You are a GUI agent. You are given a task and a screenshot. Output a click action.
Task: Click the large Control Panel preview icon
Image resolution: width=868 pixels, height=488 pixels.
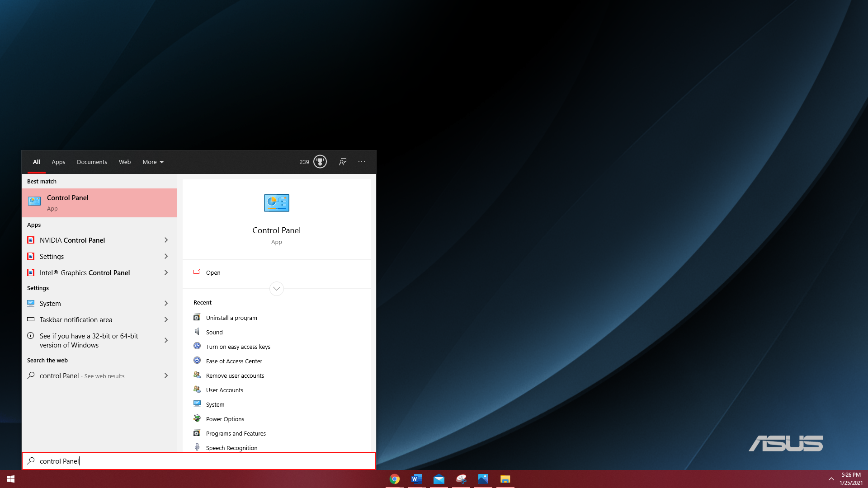pos(277,203)
